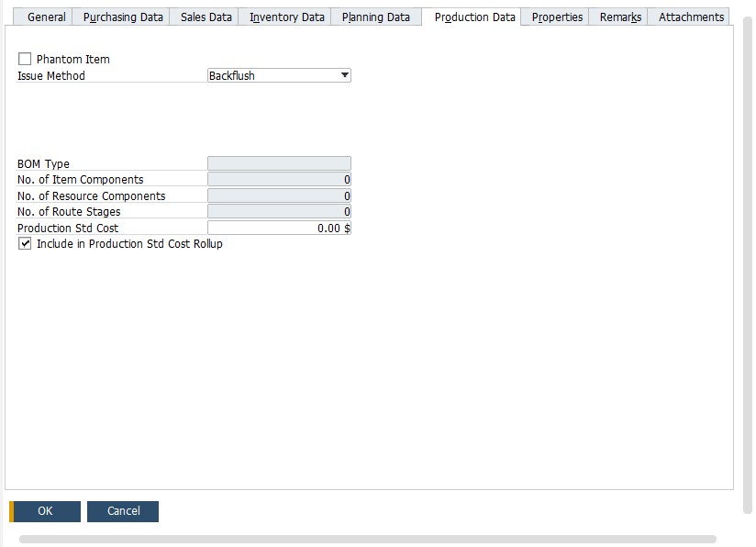The image size is (756, 547).
Task: Open the Issue Method dropdown
Action: click(x=280, y=76)
